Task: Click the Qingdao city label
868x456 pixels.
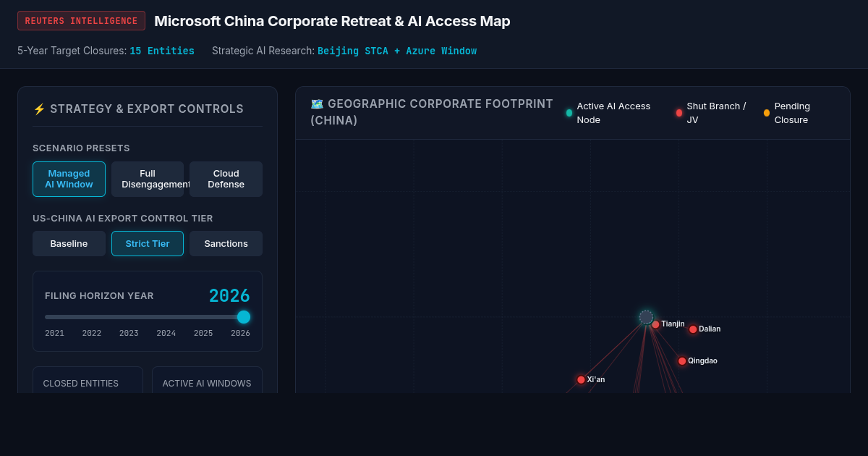Action: (702, 361)
